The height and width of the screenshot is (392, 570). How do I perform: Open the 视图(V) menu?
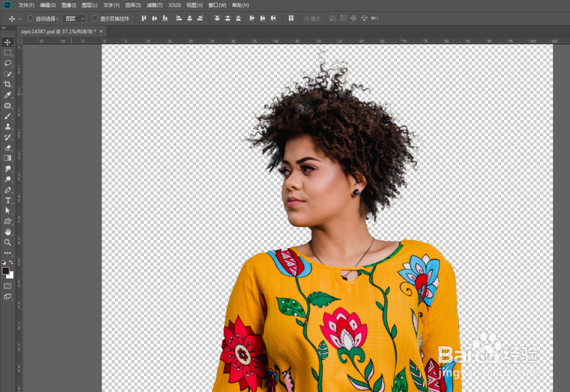pyautogui.click(x=194, y=5)
